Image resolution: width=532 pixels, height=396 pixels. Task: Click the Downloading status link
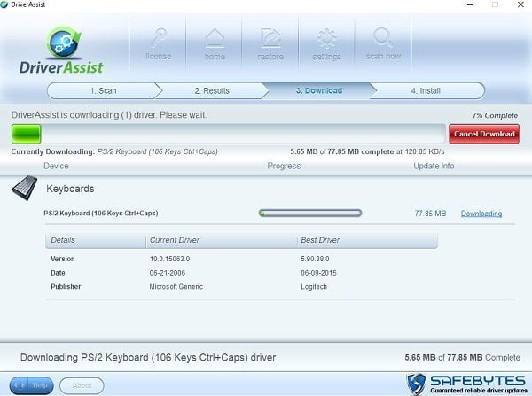click(x=481, y=214)
